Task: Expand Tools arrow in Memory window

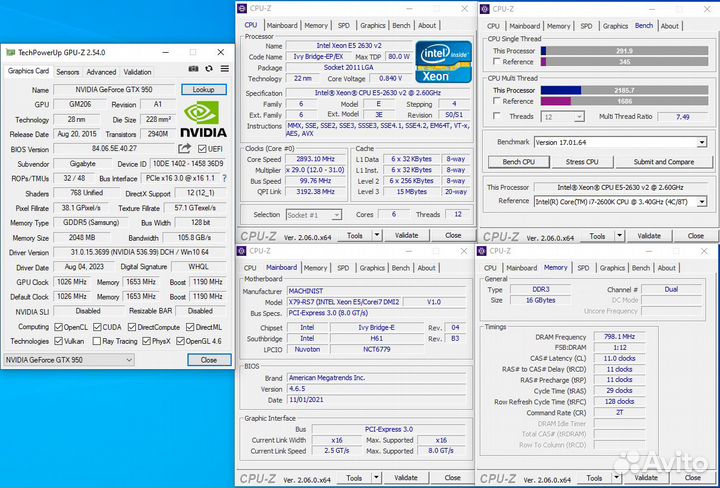Action: tap(616, 477)
